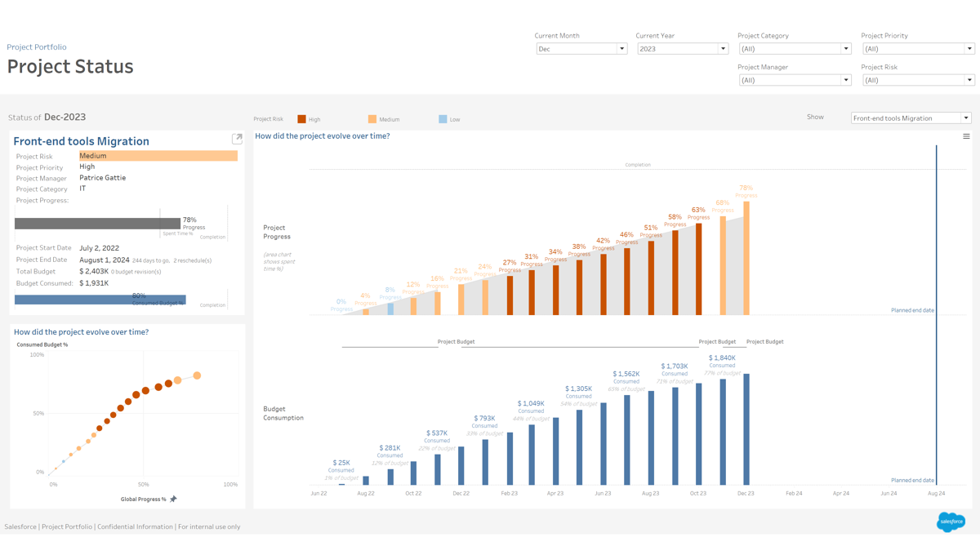Image resolution: width=980 pixels, height=555 pixels.
Task: Click the Low risk legend square
Action: point(443,119)
